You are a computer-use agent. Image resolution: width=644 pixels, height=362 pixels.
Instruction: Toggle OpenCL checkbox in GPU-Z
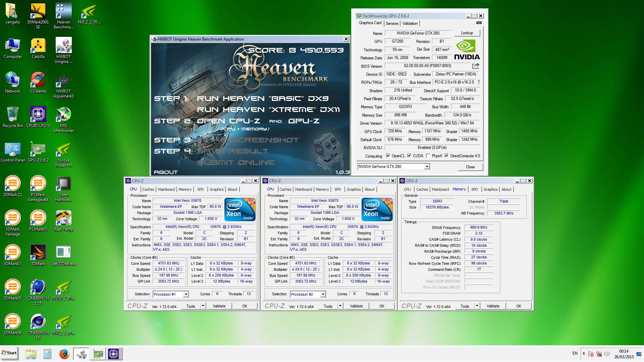(x=388, y=156)
